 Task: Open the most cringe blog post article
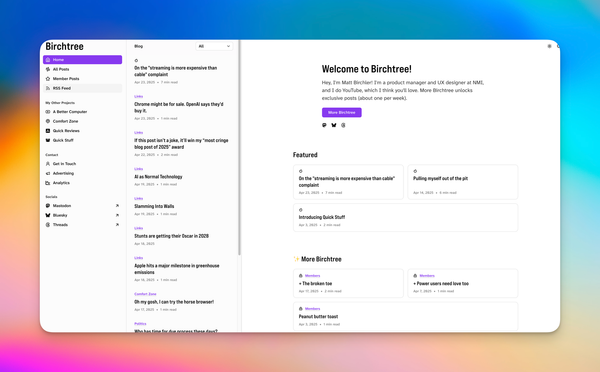coord(181,144)
